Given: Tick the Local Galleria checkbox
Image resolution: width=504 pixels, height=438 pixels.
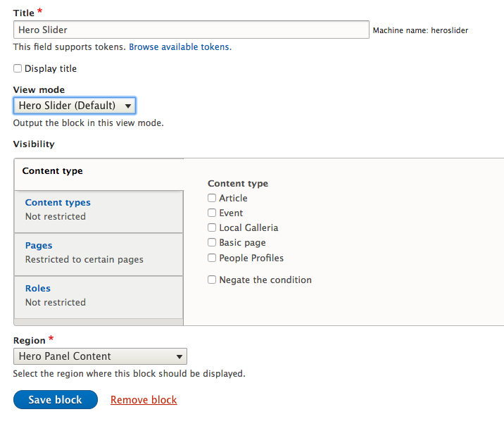Looking at the screenshot, I should tap(212, 228).
